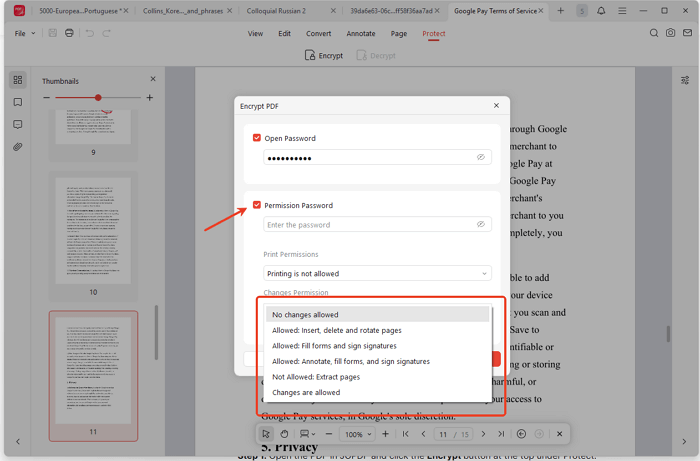The width and height of the screenshot is (700, 461).
Task: Open the zoom percentage dropdown
Action: click(x=357, y=434)
